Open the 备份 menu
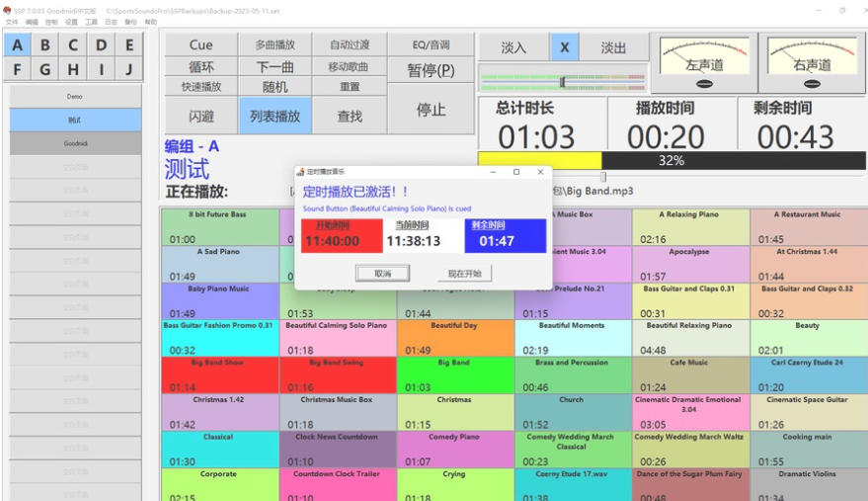This screenshot has width=868, height=501. [130, 22]
